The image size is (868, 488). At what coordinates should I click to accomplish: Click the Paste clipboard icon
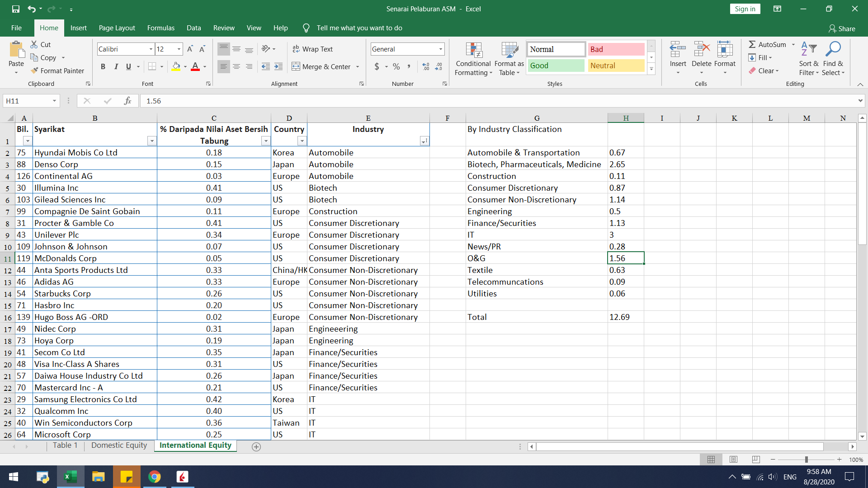click(16, 50)
